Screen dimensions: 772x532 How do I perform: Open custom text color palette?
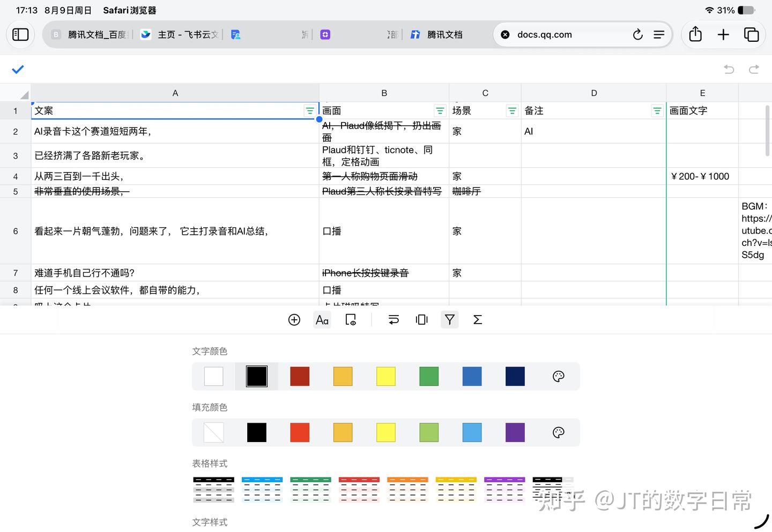(558, 376)
